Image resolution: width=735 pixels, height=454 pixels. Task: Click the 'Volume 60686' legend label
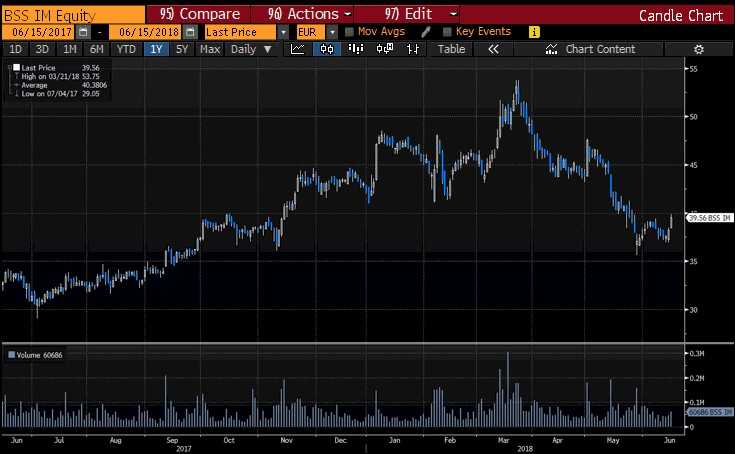tap(39, 355)
